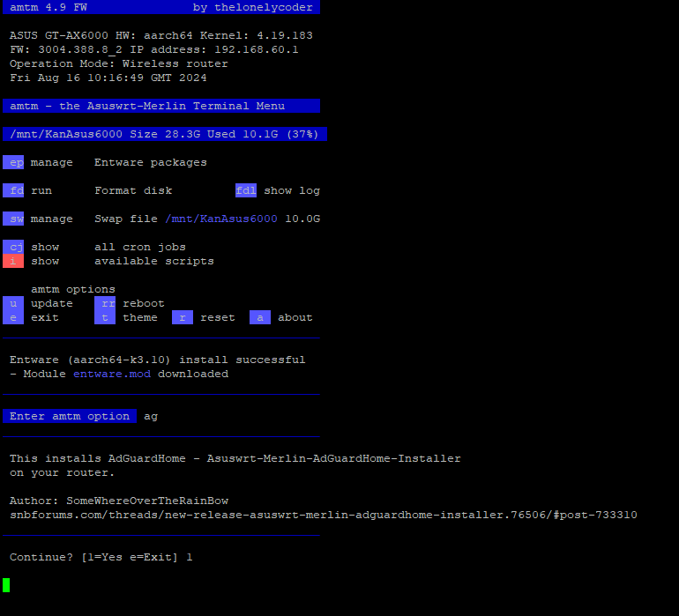Click the 'show log' label

pos(292,190)
